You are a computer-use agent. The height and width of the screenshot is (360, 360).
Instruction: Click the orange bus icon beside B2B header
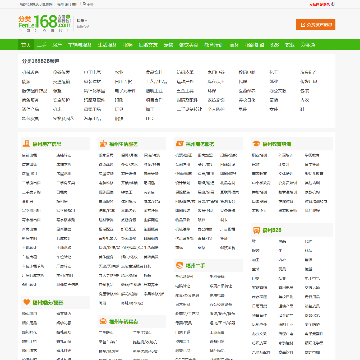pos(256,230)
